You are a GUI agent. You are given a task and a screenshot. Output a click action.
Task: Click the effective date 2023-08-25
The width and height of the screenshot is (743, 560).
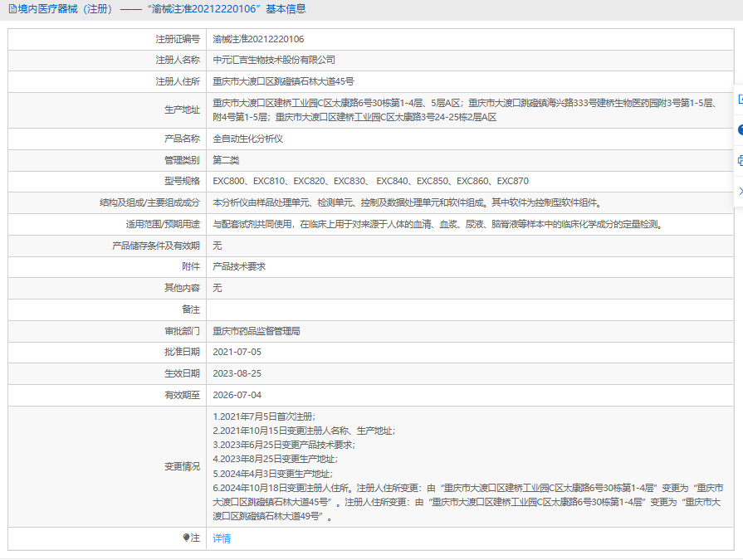pyautogui.click(x=237, y=374)
